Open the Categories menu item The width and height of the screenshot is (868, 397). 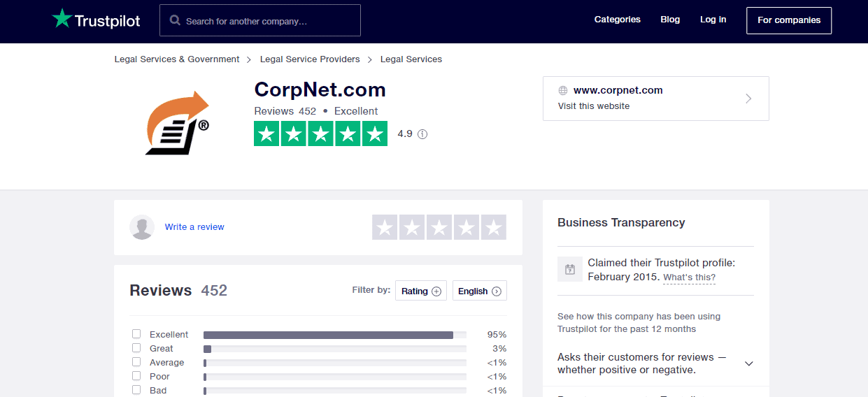(x=618, y=20)
